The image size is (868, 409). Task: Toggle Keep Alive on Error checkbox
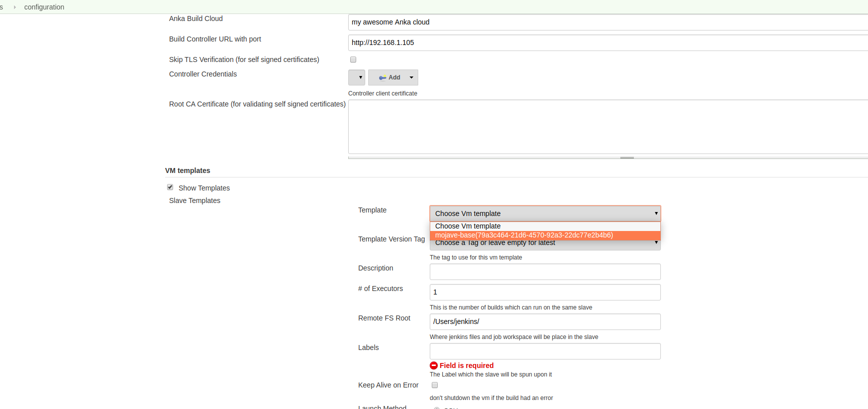(435, 385)
